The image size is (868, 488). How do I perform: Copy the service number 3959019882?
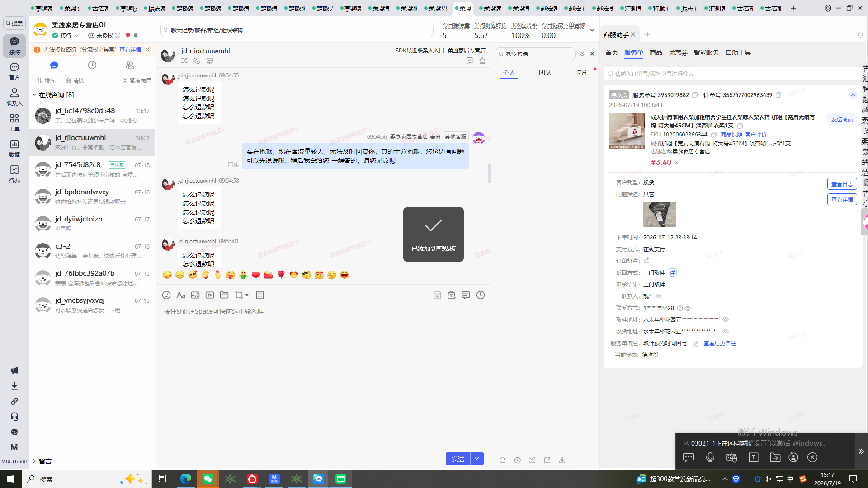point(695,95)
